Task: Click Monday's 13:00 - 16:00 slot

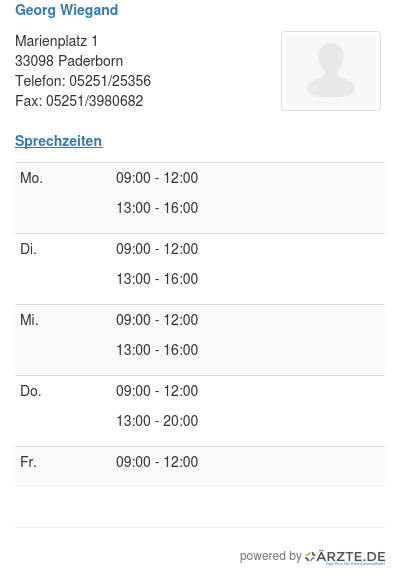Action: coord(157,208)
